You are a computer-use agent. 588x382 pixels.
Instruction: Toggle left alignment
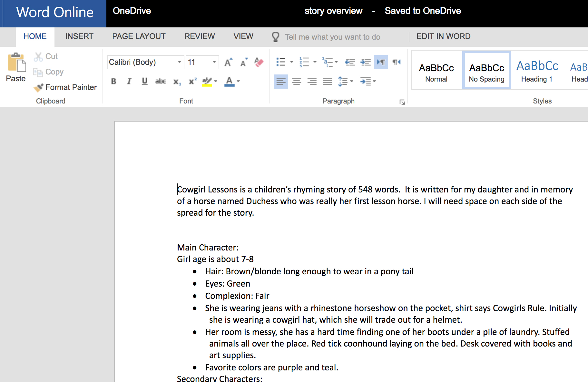click(x=281, y=81)
